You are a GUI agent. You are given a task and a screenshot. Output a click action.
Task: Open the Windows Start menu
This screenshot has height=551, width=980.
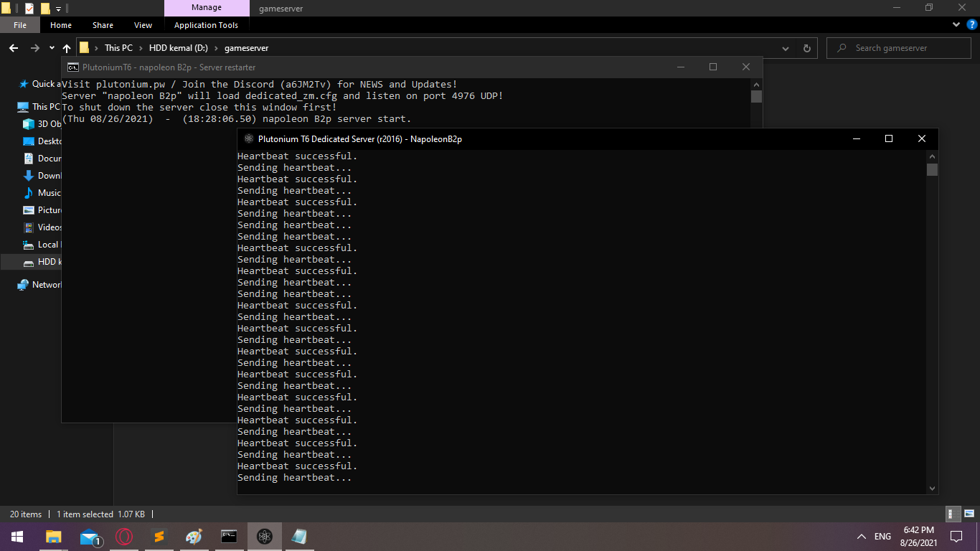[x=17, y=536]
